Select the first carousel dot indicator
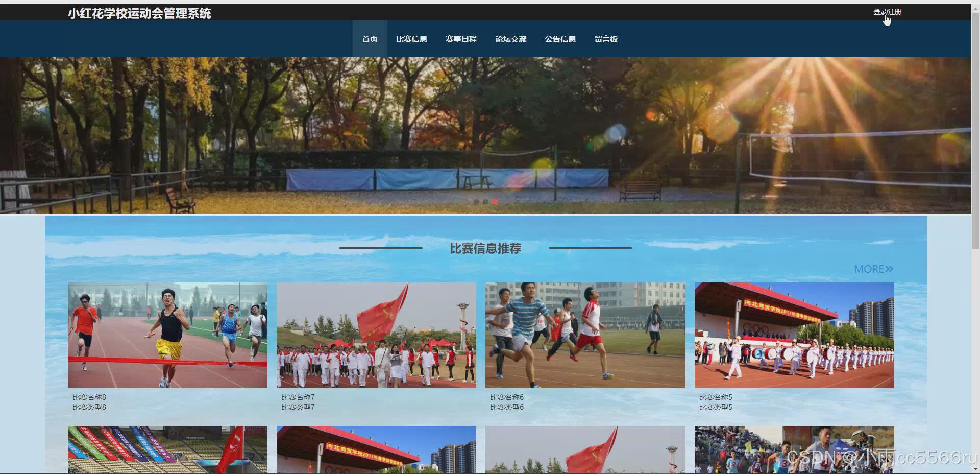The image size is (980, 474). 476,202
